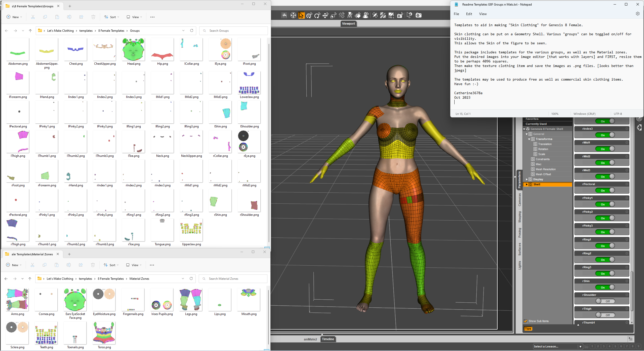Uncheck Show Sub Items checkbox

[526, 321]
